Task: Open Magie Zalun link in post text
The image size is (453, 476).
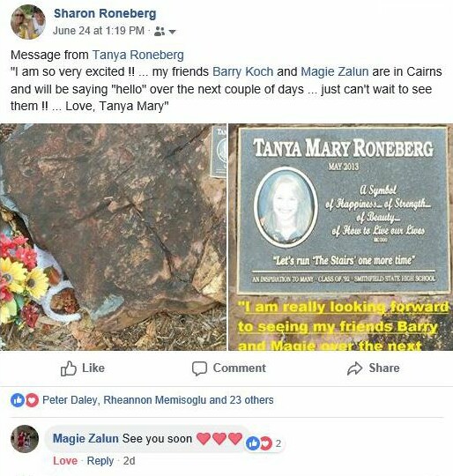Action: coord(335,71)
